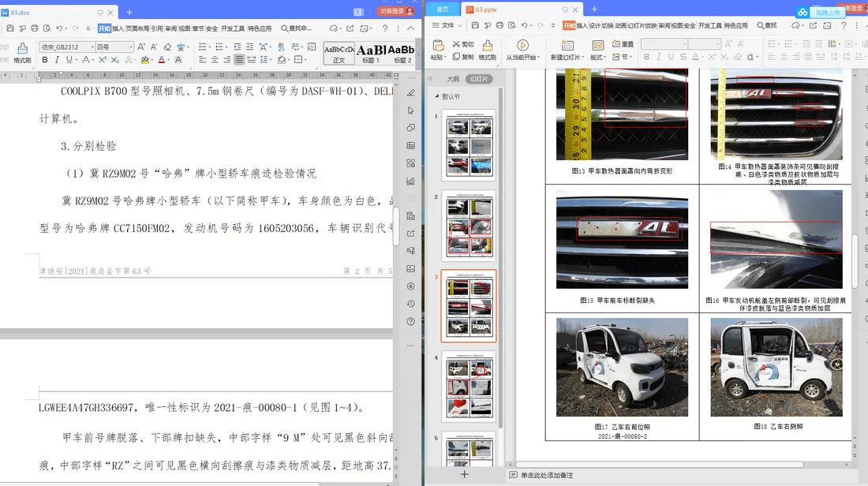Switch slide panel to Slides (幻灯片) view
This screenshot has height=486, width=868.
tap(479, 79)
